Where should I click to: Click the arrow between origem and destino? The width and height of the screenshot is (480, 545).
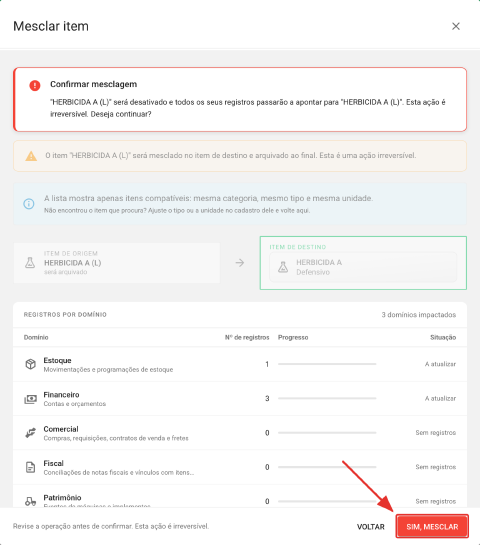239,263
